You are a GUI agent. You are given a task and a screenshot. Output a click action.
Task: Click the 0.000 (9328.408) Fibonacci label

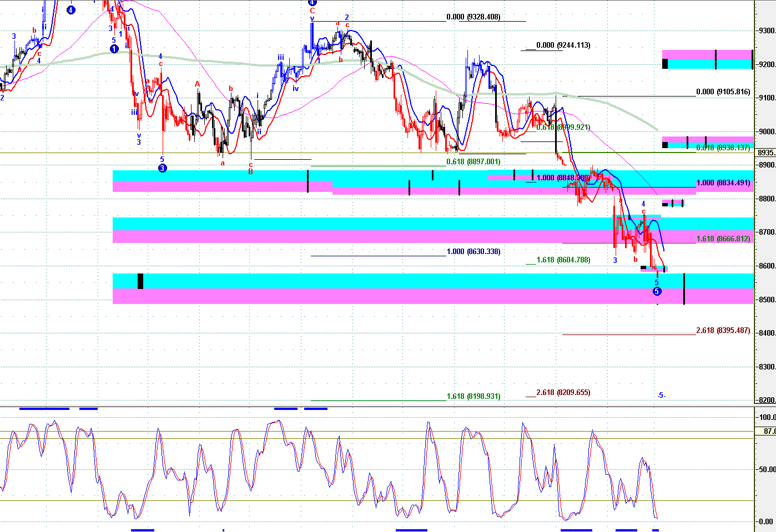[473, 17]
